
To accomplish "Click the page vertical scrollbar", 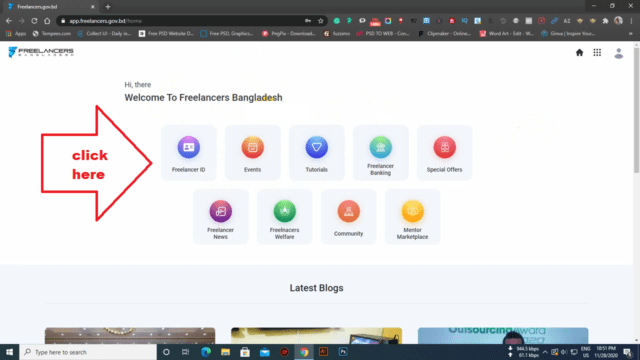I will [x=636, y=110].
